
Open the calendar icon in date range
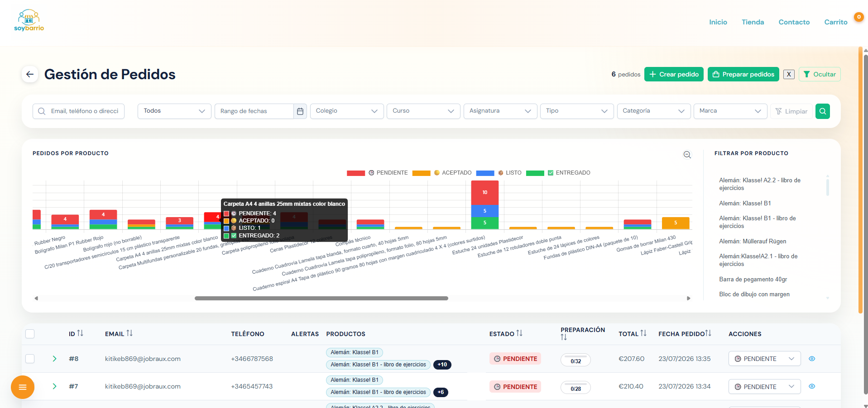(300, 111)
